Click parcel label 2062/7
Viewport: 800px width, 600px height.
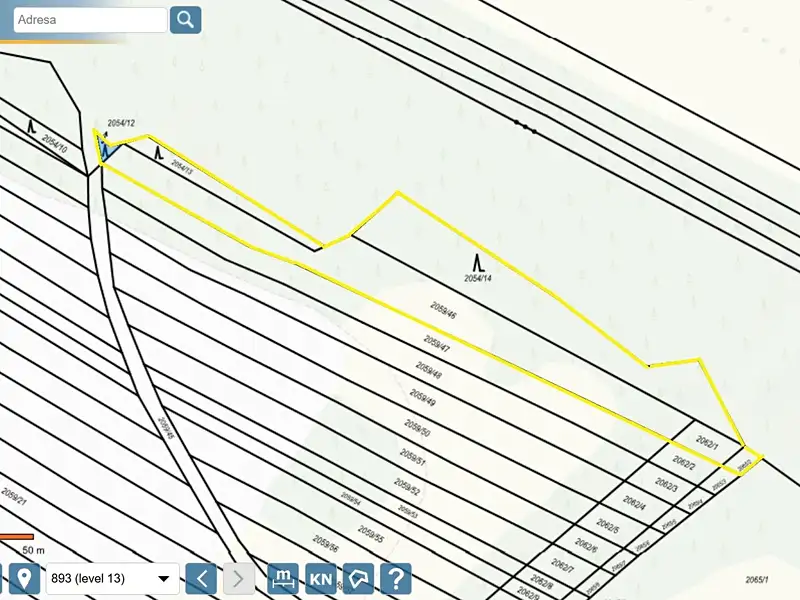click(x=563, y=564)
